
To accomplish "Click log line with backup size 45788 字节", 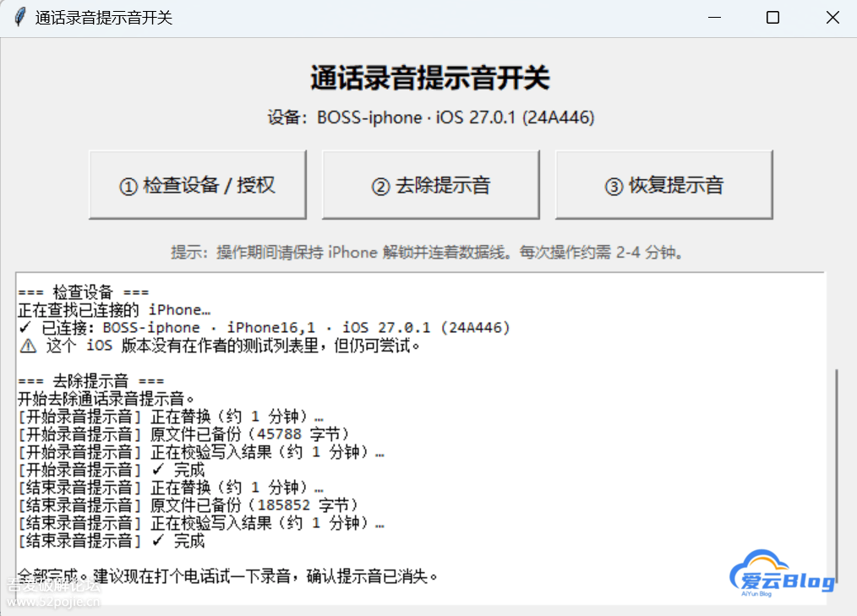I will (x=183, y=434).
